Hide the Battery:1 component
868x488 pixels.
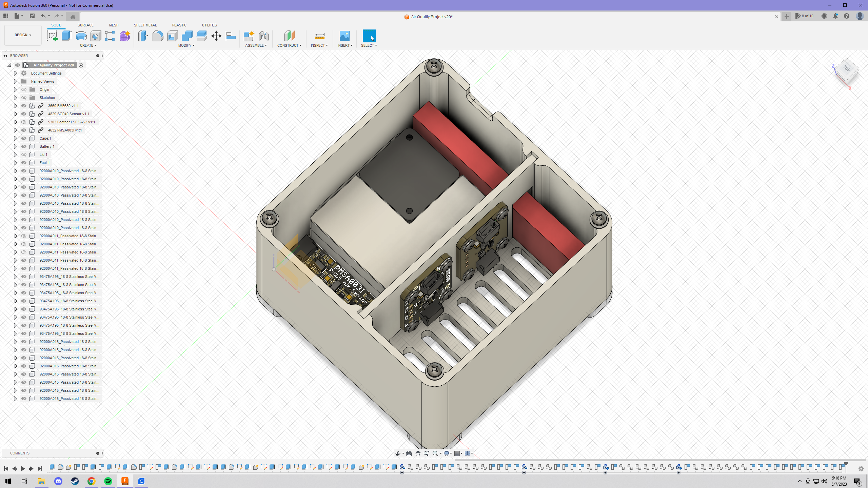(x=24, y=146)
